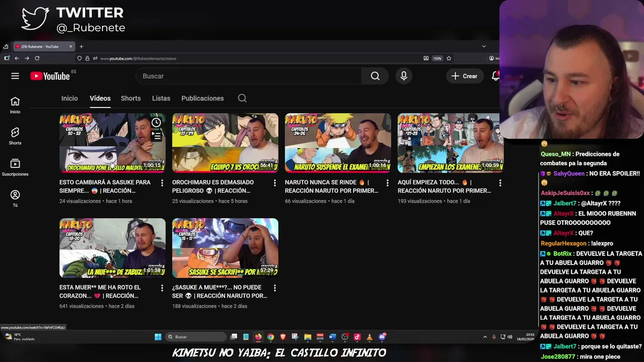Open File Explorer from the taskbar

[307, 337]
